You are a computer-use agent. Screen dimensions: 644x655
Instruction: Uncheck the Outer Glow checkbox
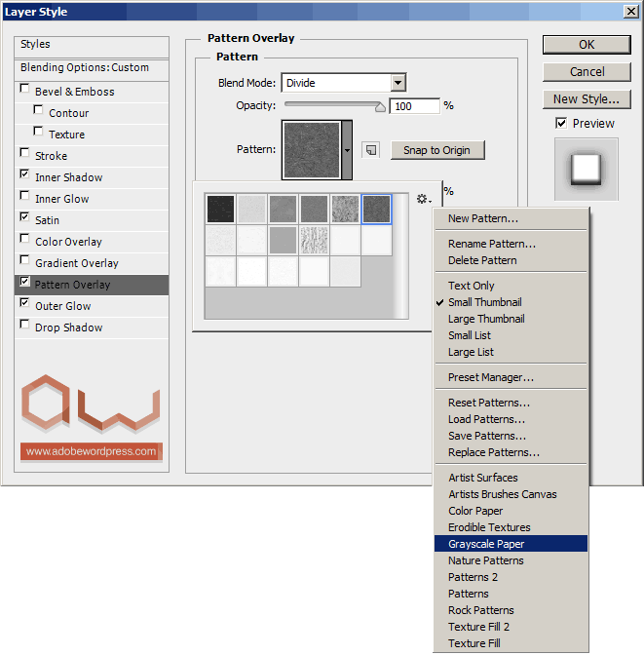coord(24,303)
